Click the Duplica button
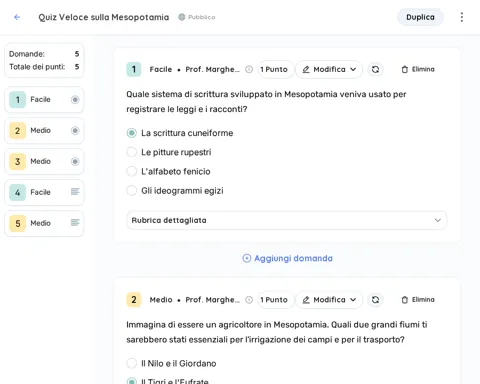Image resolution: width=480 pixels, height=384 pixels. pyautogui.click(x=420, y=17)
